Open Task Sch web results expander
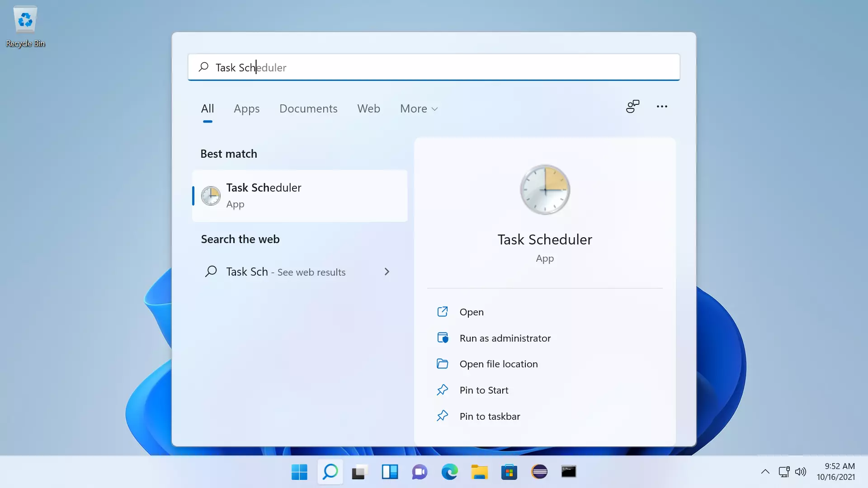Viewport: 868px width, 488px height. 387,271
